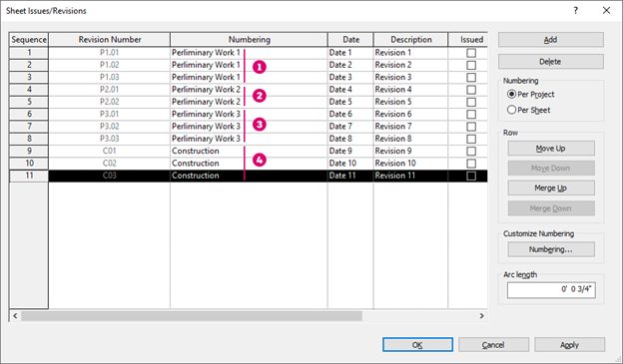The width and height of the screenshot is (623, 364).
Task: Select the Per Project numbering option
Action: [x=531, y=95]
